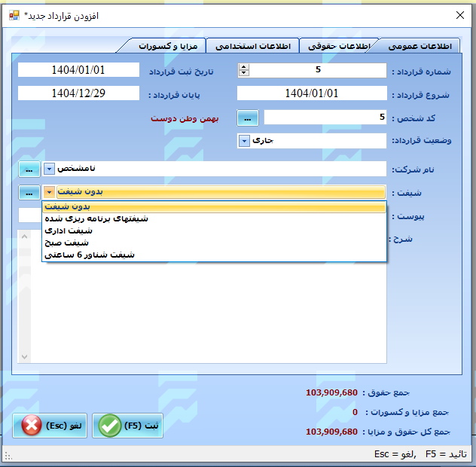
Task: Open the مزایا و کسورات tab
Action: click(x=169, y=46)
